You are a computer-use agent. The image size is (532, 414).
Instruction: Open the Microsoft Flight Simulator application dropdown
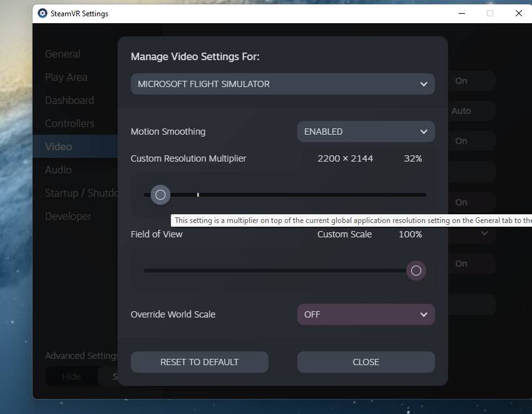point(283,84)
